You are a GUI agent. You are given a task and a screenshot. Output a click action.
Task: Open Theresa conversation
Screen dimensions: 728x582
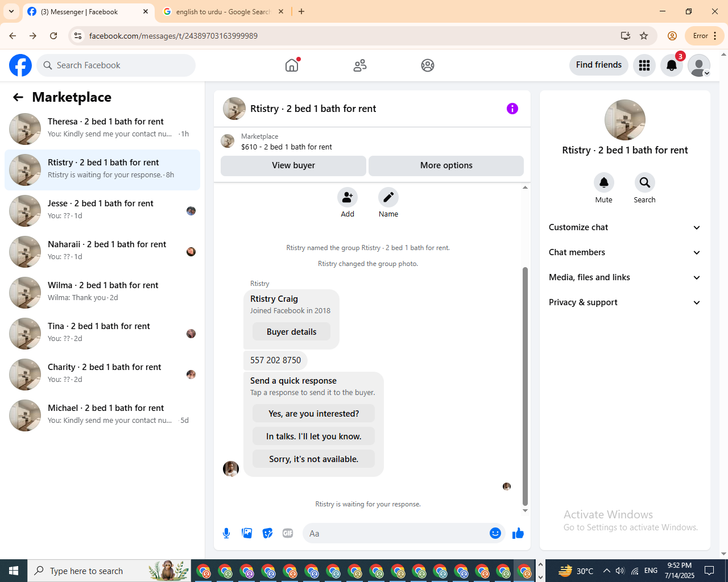(102, 129)
